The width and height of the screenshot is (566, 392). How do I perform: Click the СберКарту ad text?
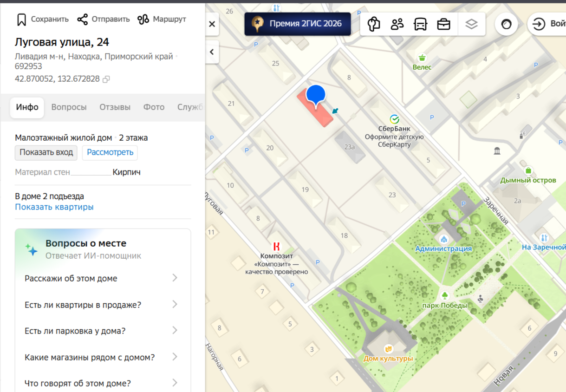pos(394,144)
